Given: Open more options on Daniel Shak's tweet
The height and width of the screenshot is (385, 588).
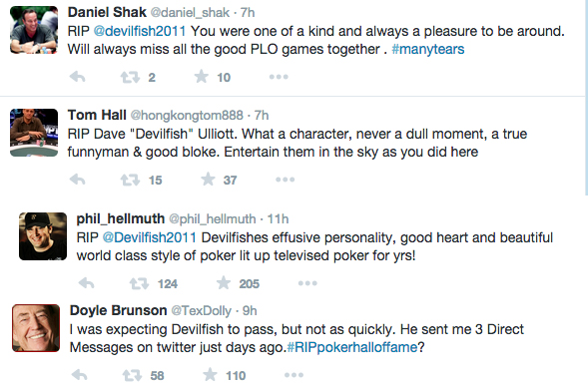Looking at the screenshot, I should (x=279, y=77).
